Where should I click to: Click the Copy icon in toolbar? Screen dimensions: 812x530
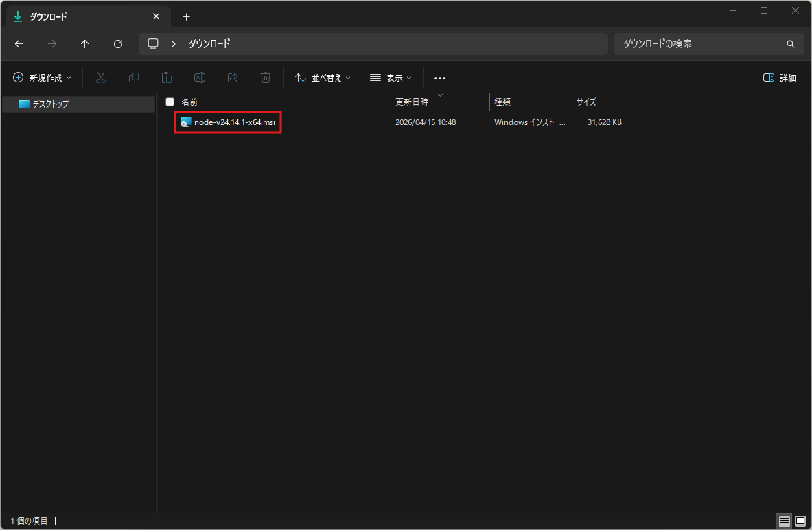click(x=134, y=78)
